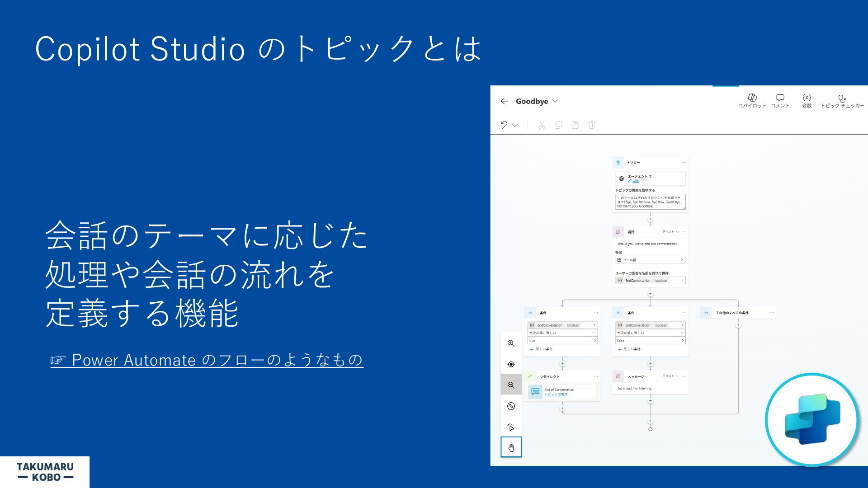Image resolution: width=868 pixels, height=488 pixels.
Task: Activate the hand pan tool
Action: pos(511,447)
